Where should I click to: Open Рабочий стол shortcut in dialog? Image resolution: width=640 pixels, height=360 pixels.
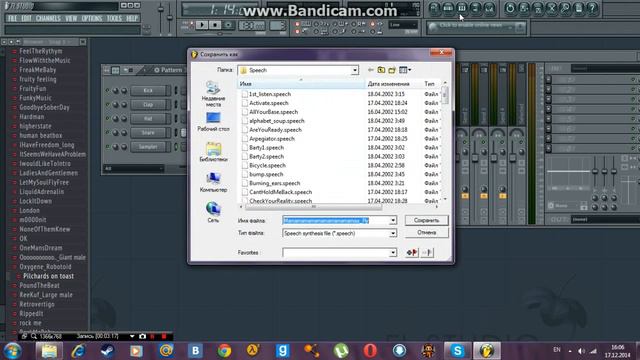pyautogui.click(x=213, y=122)
